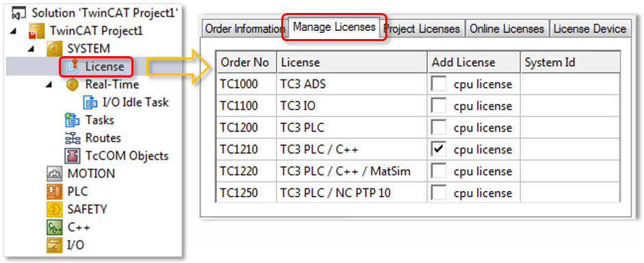Click the TC1200 order number cell
644x263 pixels.
[x=246, y=128]
